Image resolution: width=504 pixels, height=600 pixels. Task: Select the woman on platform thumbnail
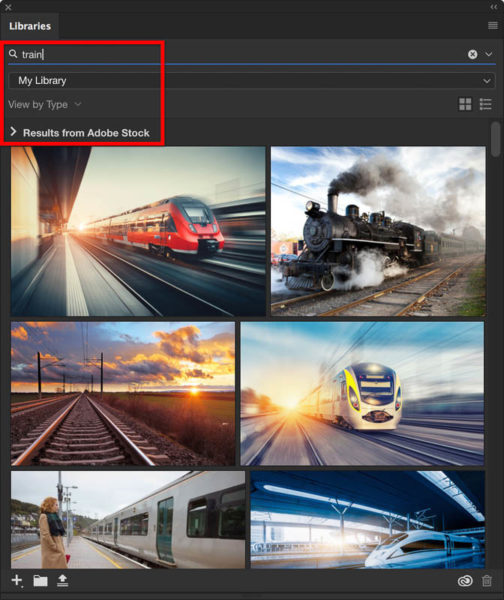click(128, 520)
